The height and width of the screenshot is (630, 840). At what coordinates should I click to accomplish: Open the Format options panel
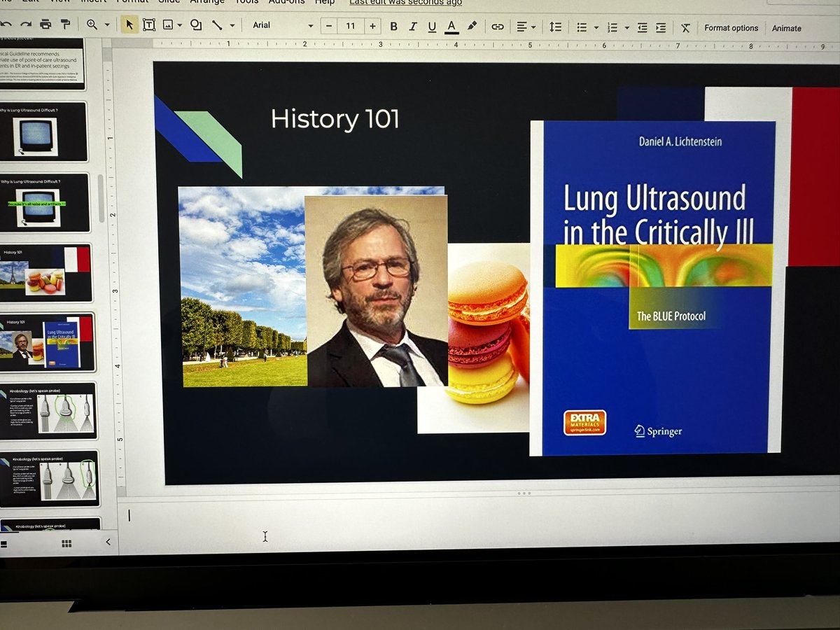tap(731, 28)
